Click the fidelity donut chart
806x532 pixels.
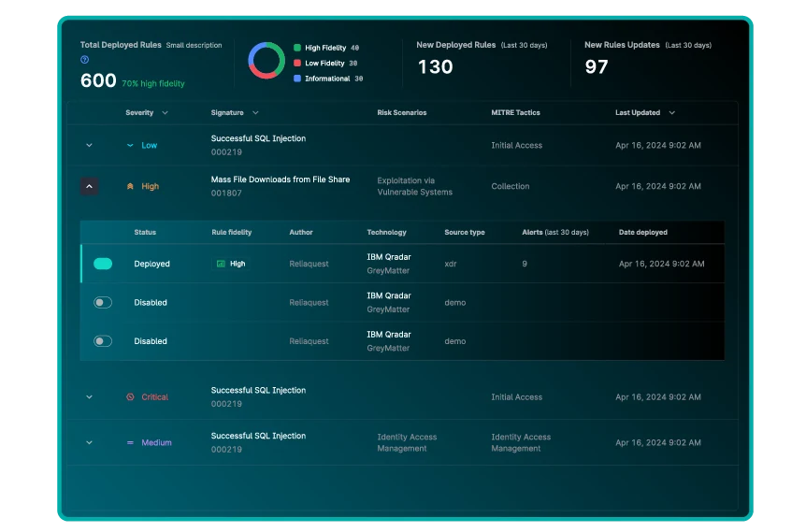tap(266, 61)
